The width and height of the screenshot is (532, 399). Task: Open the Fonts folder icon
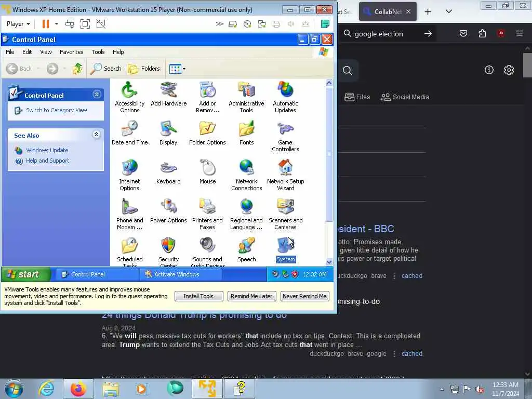tap(246, 133)
